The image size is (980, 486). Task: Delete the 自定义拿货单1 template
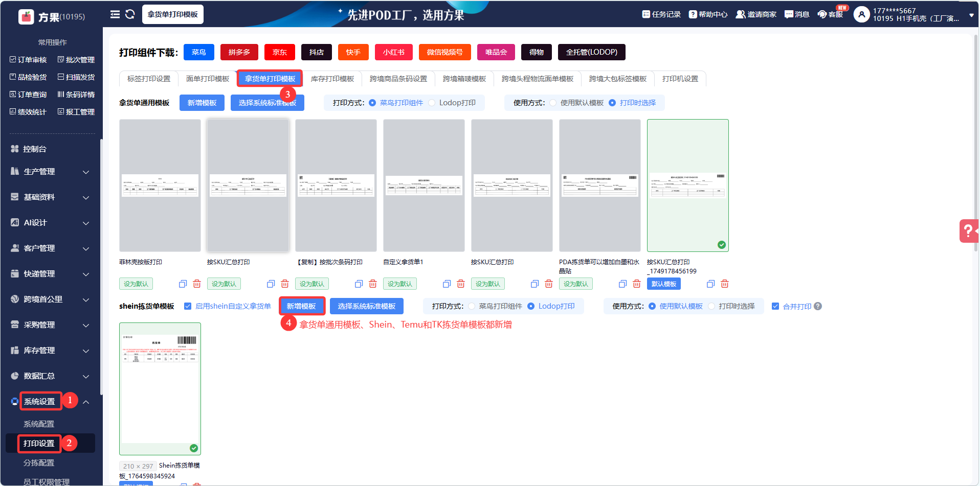tap(461, 284)
